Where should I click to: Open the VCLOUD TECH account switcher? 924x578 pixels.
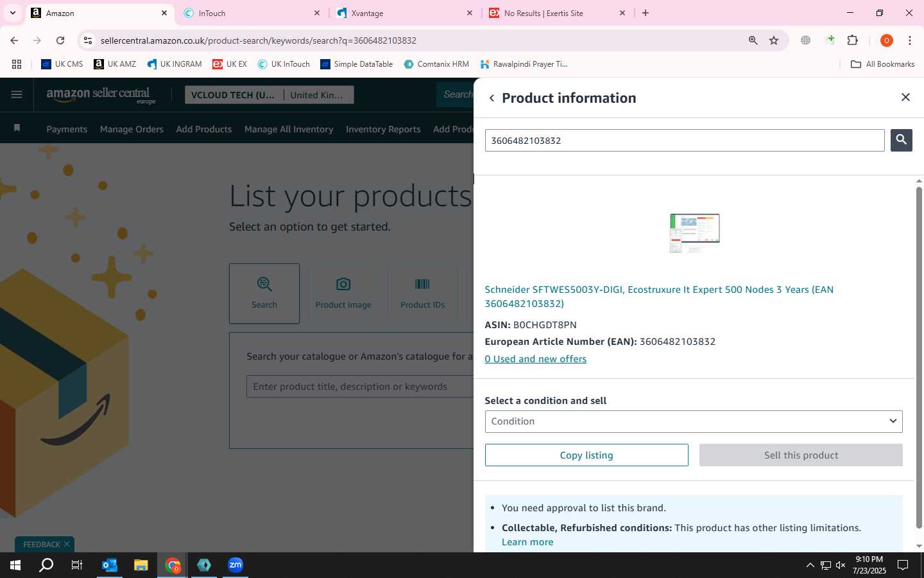point(234,95)
